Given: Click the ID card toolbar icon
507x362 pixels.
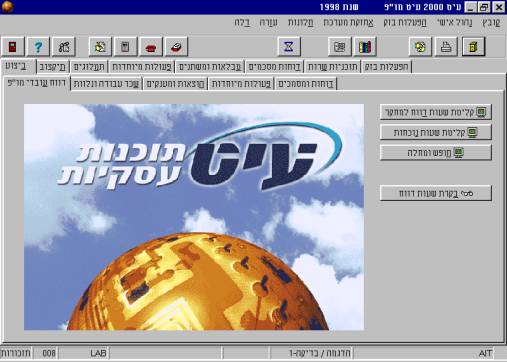Looking at the screenshot, I should [339, 47].
